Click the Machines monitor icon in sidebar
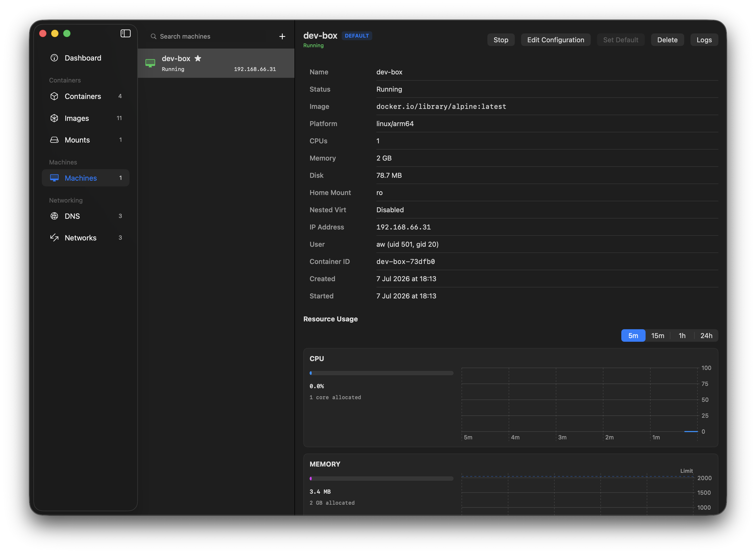 [54, 178]
